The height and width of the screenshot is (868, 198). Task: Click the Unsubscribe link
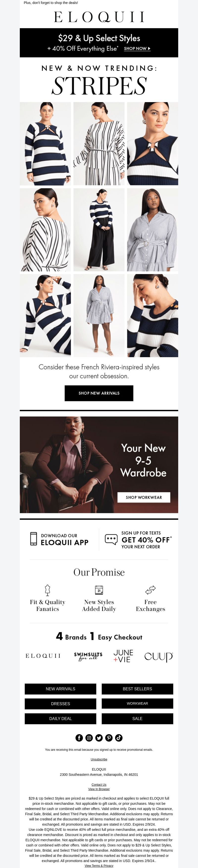point(99,759)
